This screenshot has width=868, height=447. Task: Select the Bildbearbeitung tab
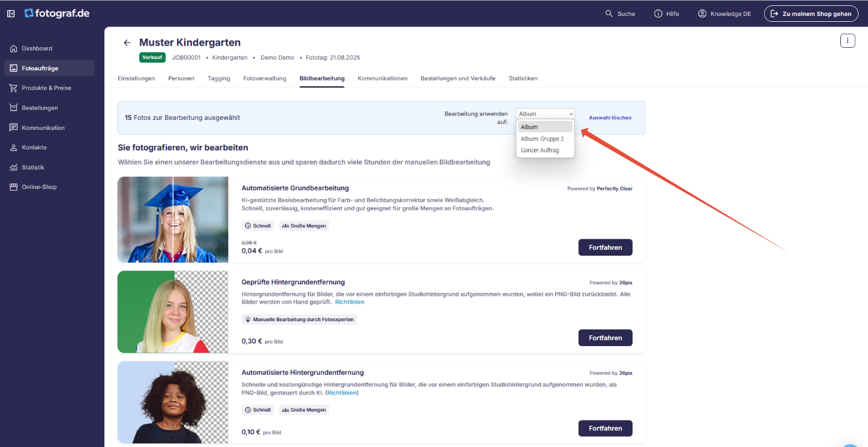pos(322,79)
